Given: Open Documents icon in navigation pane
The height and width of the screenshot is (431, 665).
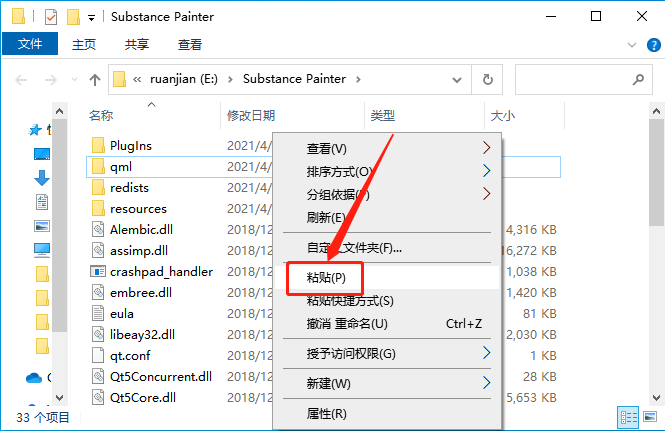Looking at the screenshot, I should tap(42, 202).
